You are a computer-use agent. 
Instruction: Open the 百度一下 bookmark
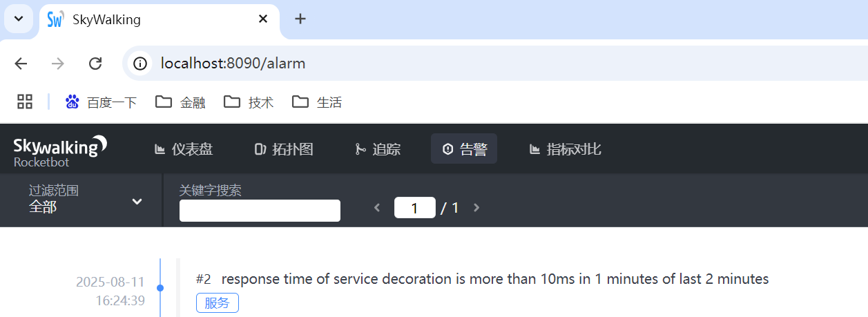point(102,102)
